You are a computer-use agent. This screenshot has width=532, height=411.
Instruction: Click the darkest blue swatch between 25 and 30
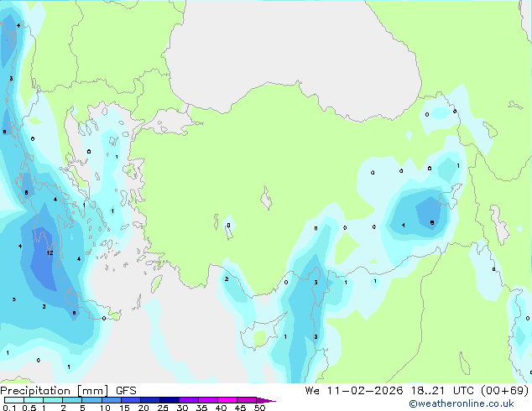point(169,400)
